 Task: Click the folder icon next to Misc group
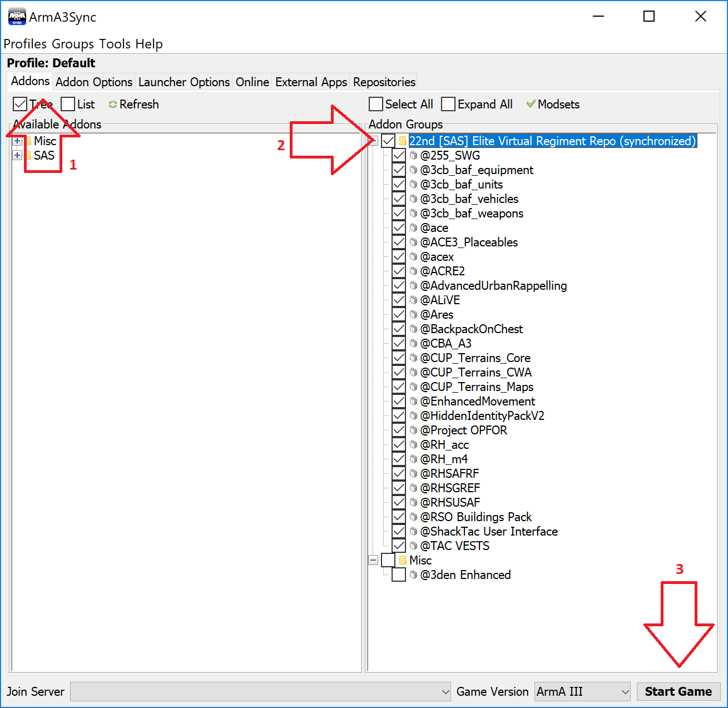(403, 560)
